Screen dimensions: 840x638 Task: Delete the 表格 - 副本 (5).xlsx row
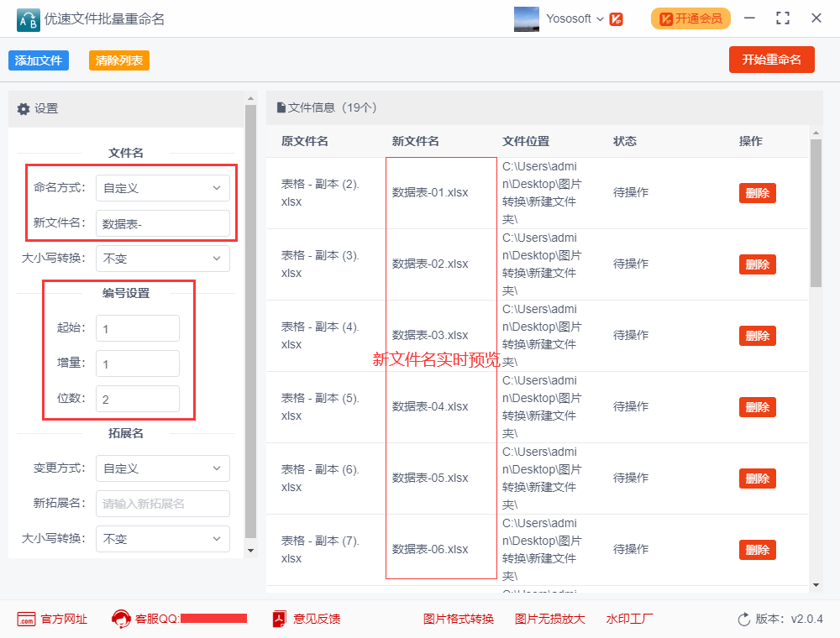click(758, 407)
